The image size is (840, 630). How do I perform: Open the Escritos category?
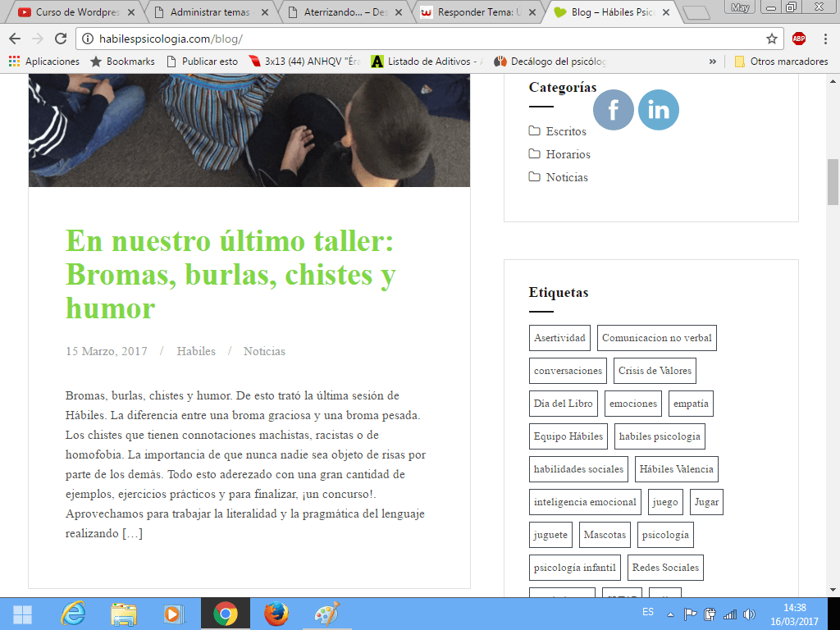click(566, 131)
